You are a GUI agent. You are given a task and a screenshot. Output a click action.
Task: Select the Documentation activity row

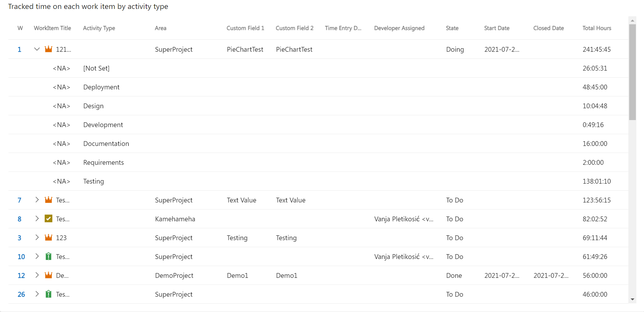pyautogui.click(x=318, y=143)
